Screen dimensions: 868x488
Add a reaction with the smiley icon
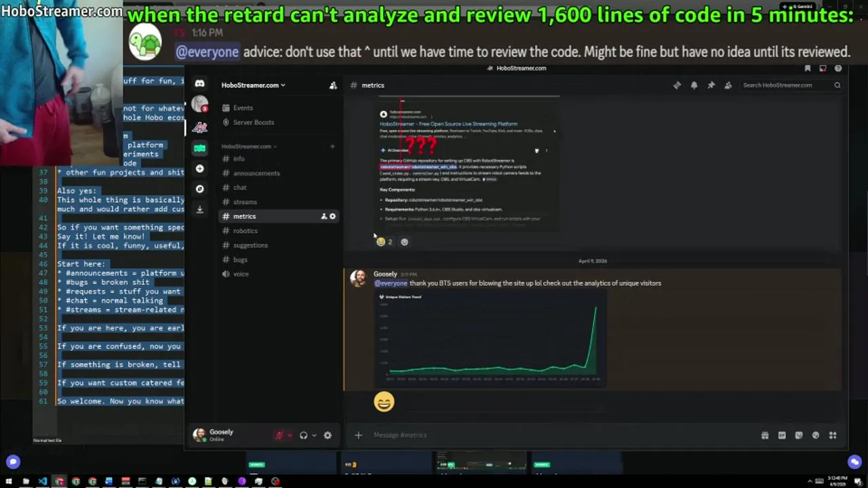(x=404, y=242)
